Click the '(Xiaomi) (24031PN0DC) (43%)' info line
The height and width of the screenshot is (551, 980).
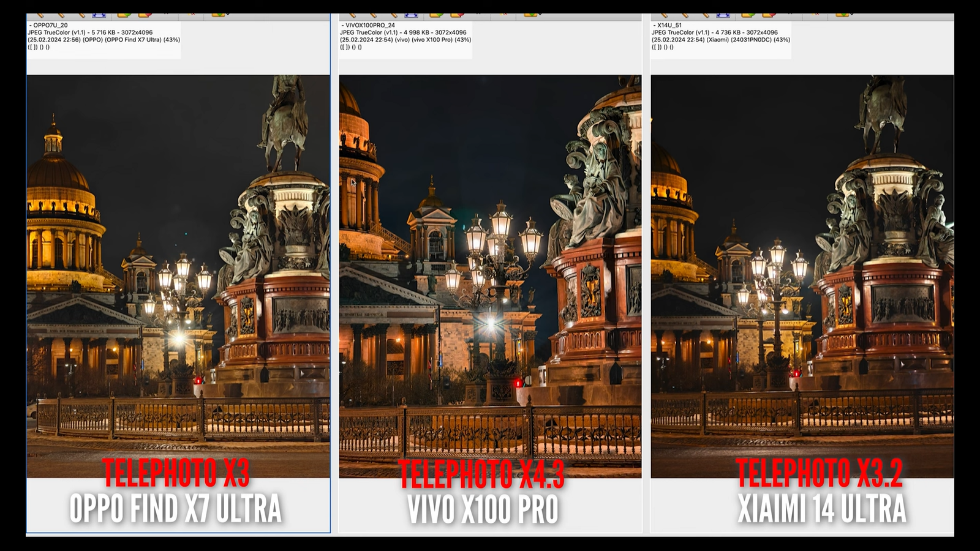click(x=721, y=40)
